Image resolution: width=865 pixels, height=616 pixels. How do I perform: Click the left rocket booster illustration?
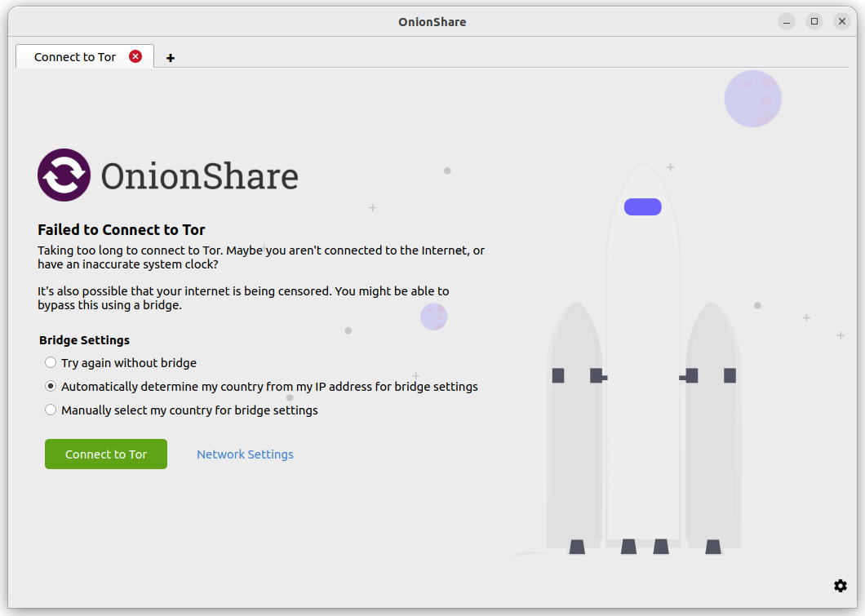tap(574, 428)
